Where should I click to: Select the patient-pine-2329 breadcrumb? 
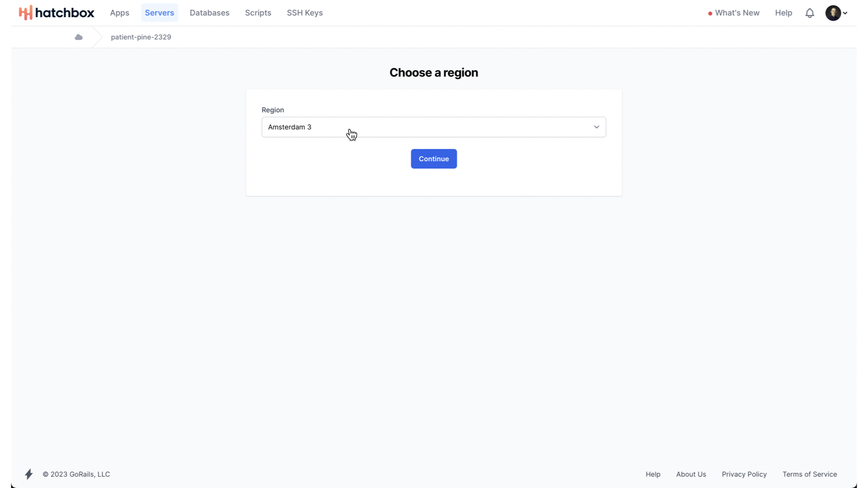pos(141,37)
